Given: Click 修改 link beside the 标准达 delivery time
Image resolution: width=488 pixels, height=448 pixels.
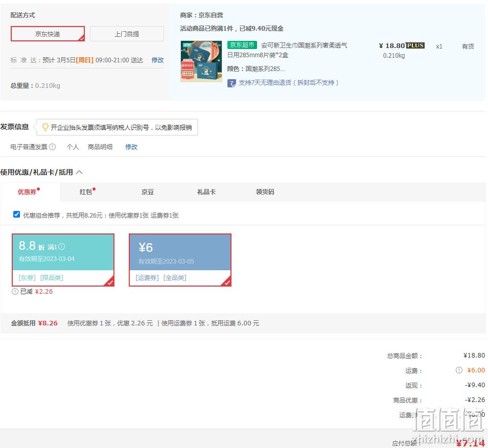Looking at the screenshot, I should point(157,60).
